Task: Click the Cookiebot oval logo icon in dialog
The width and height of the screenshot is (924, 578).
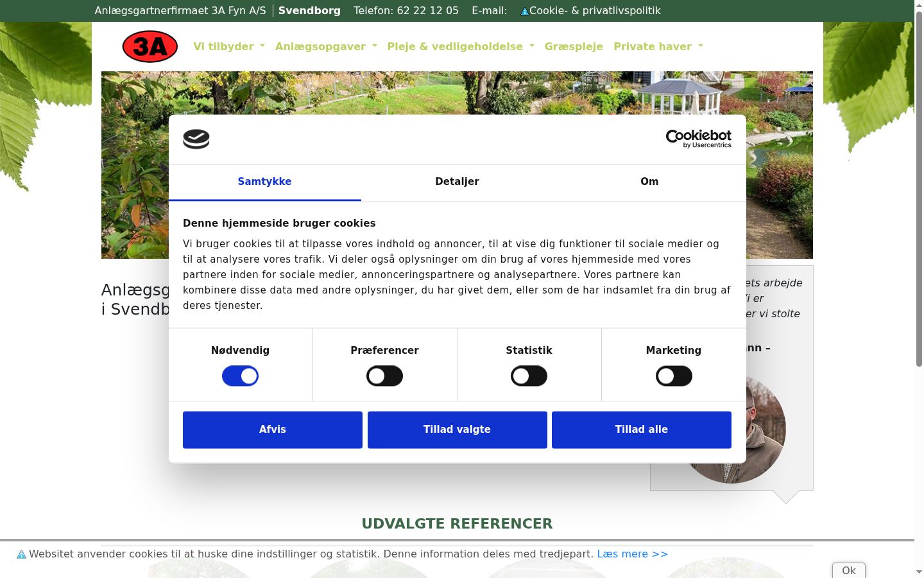Action: (196, 139)
